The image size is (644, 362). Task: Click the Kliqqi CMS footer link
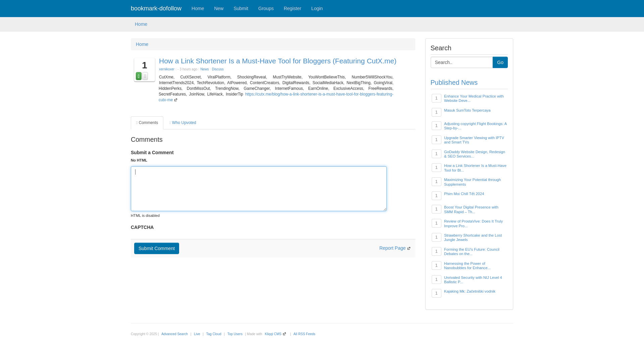pos(273,334)
